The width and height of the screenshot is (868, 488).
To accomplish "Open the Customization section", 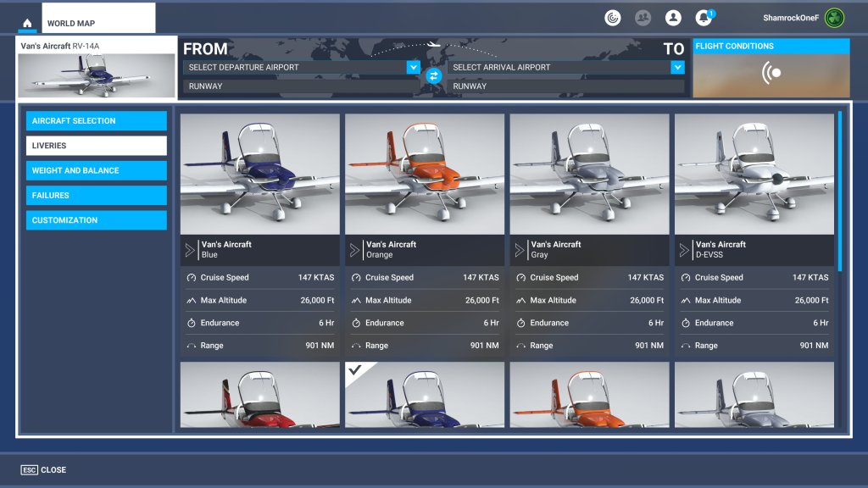I will (96, 220).
